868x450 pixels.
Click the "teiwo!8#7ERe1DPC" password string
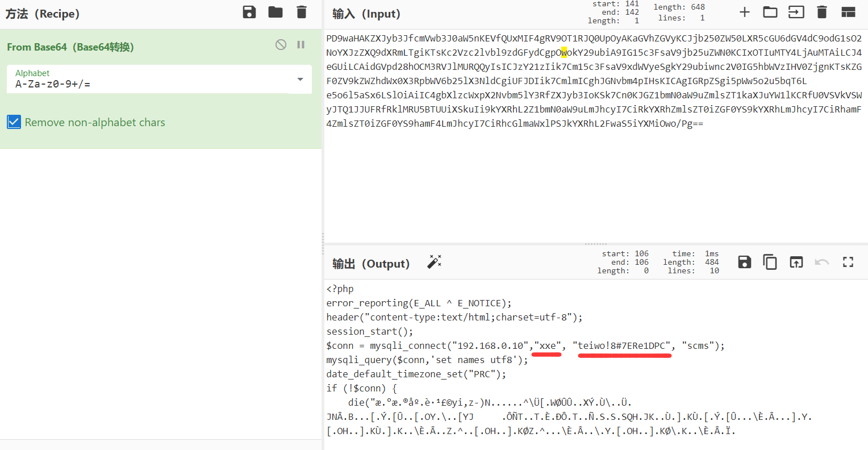coord(624,345)
